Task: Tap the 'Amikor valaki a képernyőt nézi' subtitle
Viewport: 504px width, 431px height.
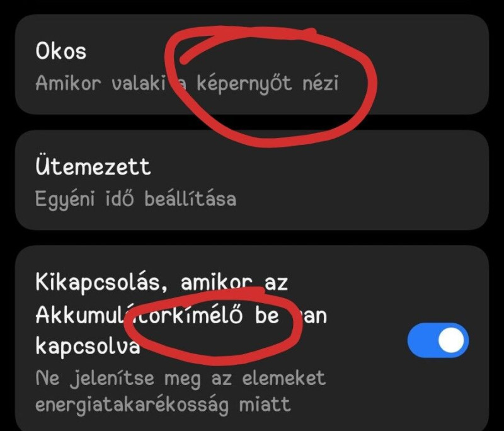Action: [x=186, y=83]
